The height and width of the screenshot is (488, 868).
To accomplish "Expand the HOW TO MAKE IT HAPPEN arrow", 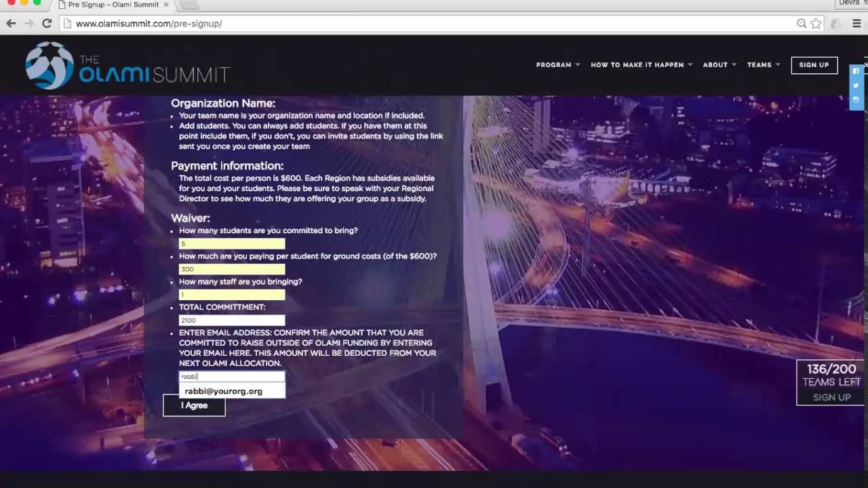I will pos(690,65).
